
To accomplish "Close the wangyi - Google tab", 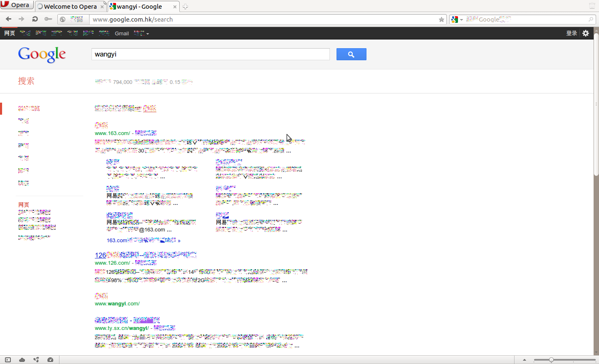I will tap(175, 7).
